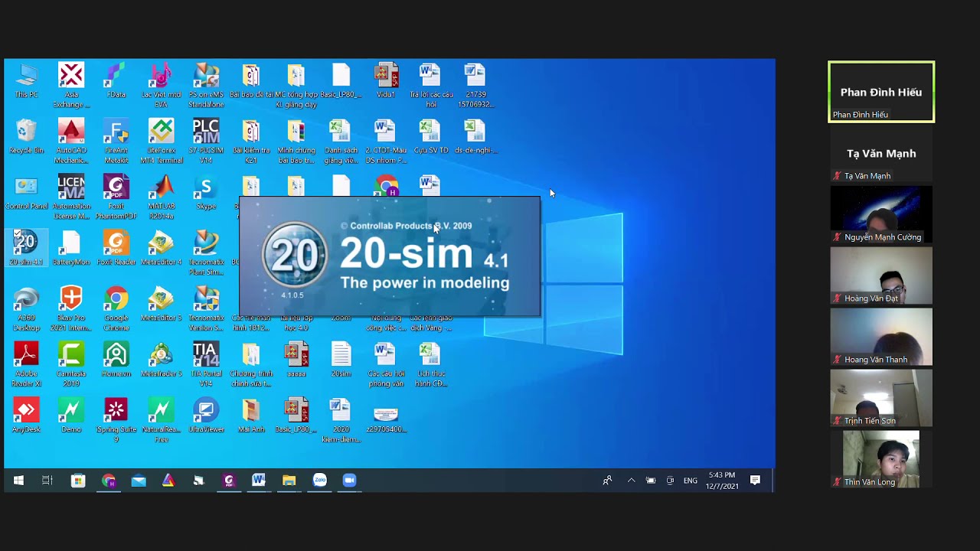Open Microsoft Store from the taskbar

coord(78,481)
